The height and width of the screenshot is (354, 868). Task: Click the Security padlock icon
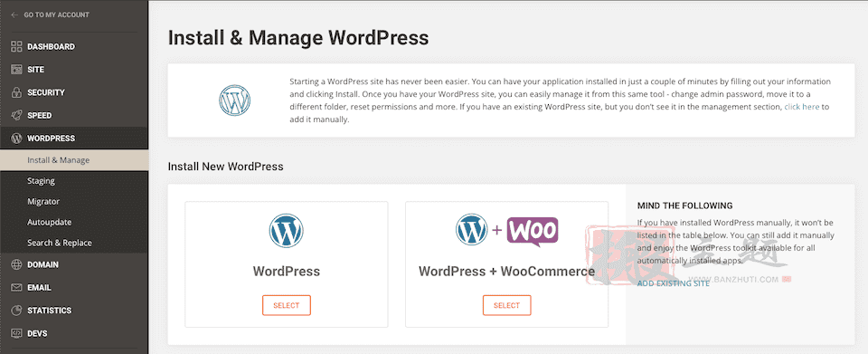(x=16, y=92)
